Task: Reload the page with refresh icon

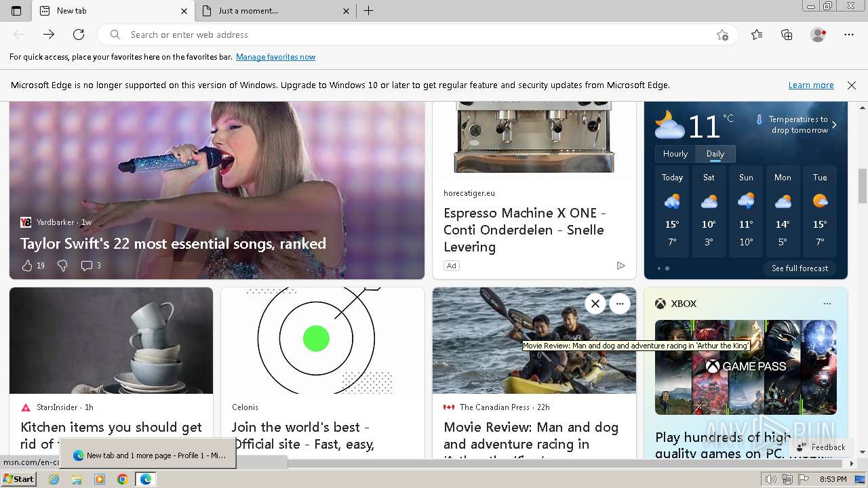Action: pos(79,35)
